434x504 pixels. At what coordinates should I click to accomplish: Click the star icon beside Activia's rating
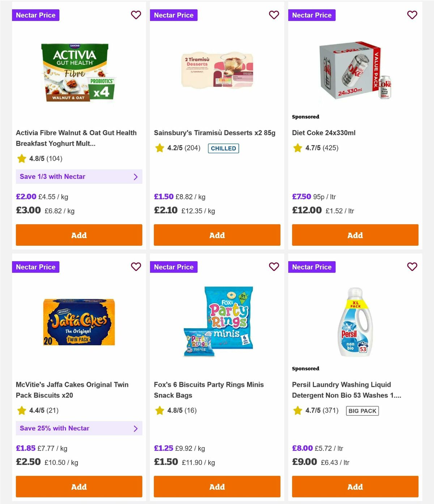[21, 159]
